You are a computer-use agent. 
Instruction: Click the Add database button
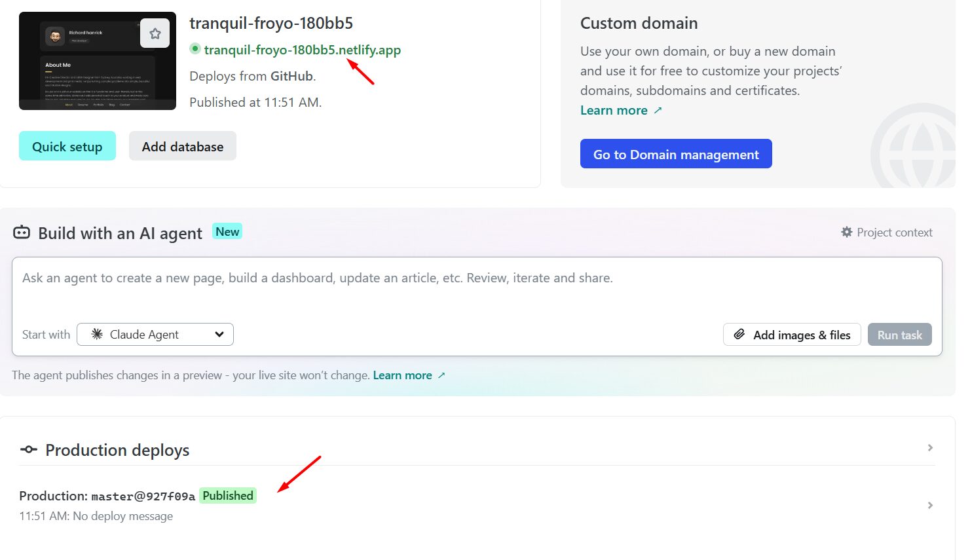pos(182,146)
